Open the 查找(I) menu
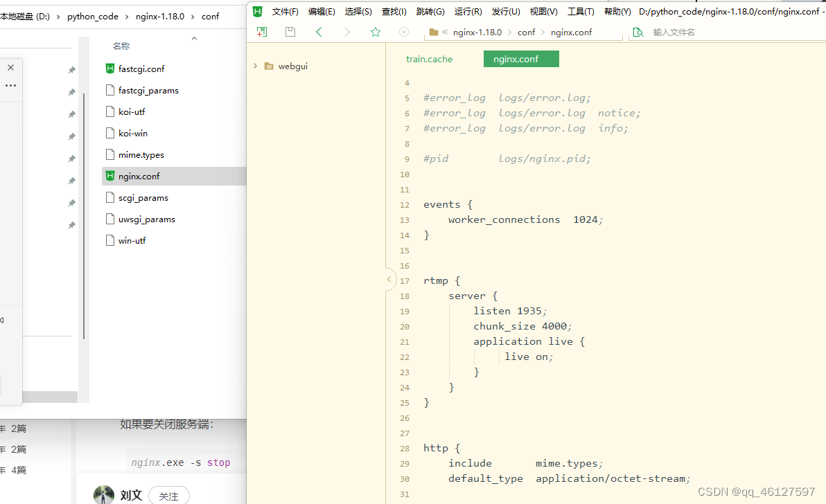This screenshot has height=504, width=826. (394, 12)
